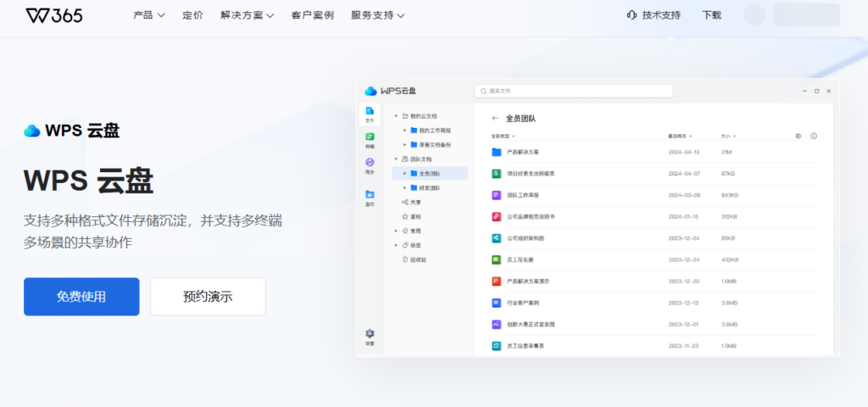This screenshot has width=868, height=407.
Task: Collapse the 我的云文档 tree node
Action: (x=396, y=116)
